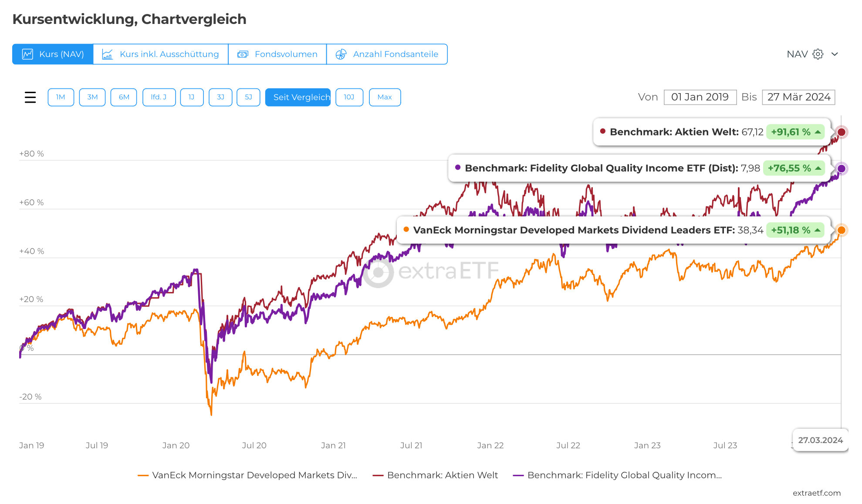Toggle Benchmark: Aktien Welt legend entry
The height and width of the screenshot is (504, 862).
click(436, 475)
